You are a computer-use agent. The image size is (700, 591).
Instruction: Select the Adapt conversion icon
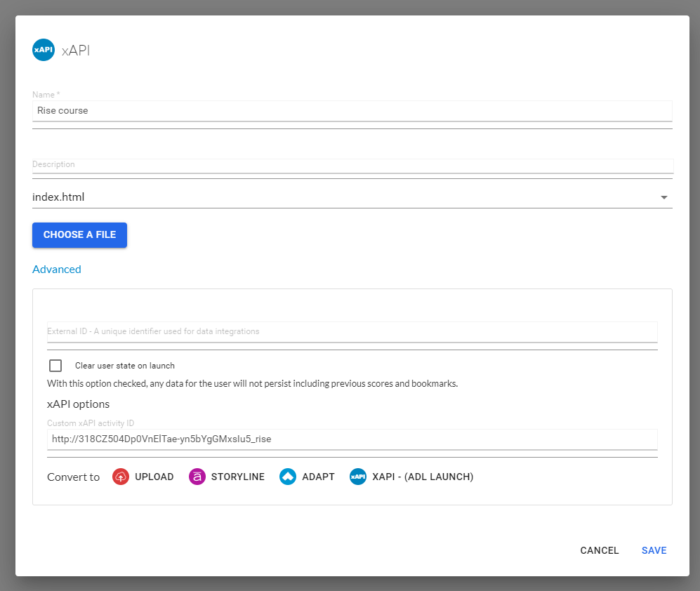(288, 477)
